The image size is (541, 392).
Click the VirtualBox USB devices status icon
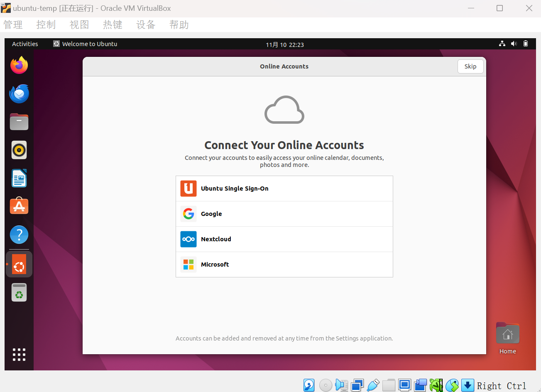point(373,385)
